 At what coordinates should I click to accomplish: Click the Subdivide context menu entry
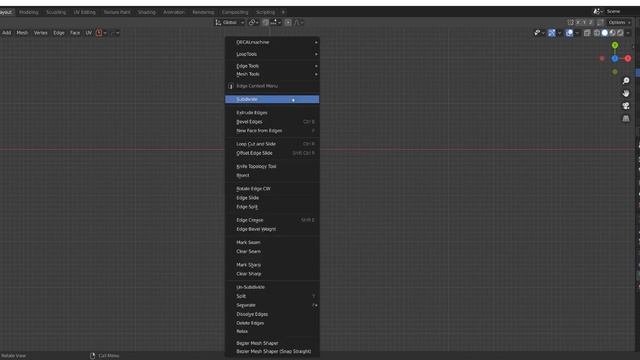click(272, 99)
